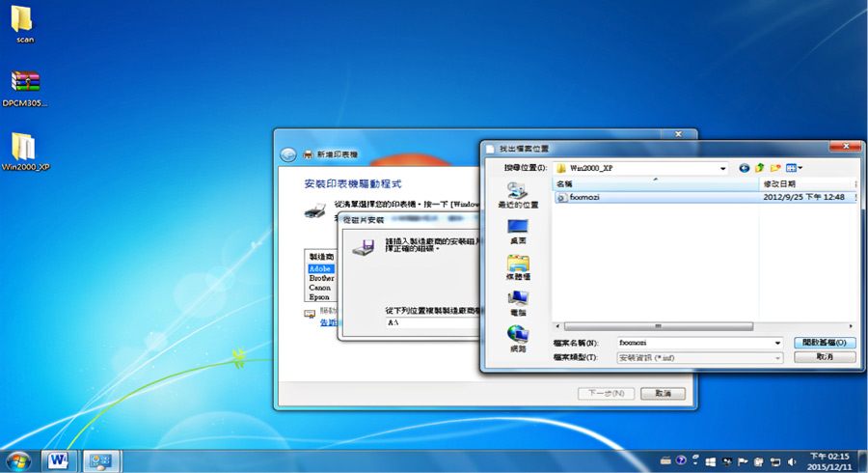Expand the Win2000_XP look-in dropdown

722,168
